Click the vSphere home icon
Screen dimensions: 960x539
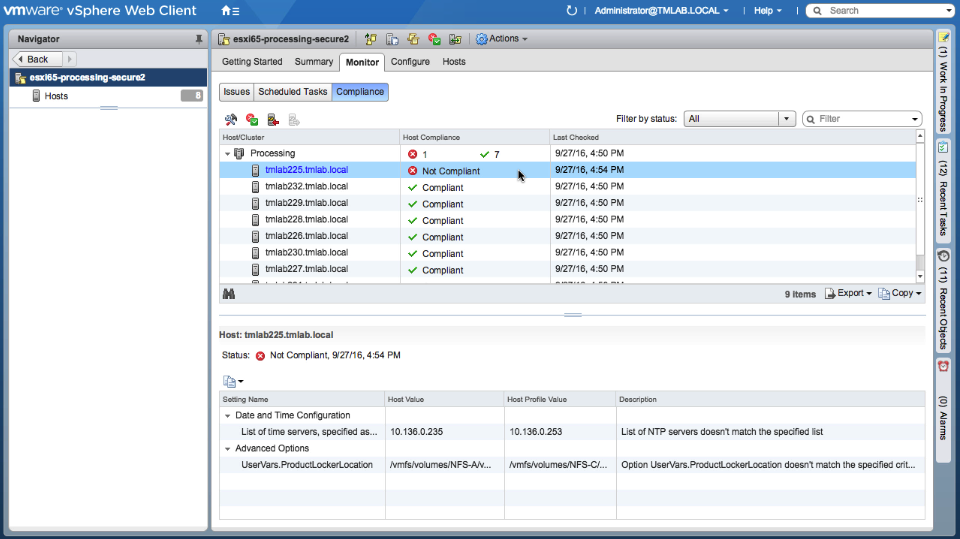[x=228, y=10]
